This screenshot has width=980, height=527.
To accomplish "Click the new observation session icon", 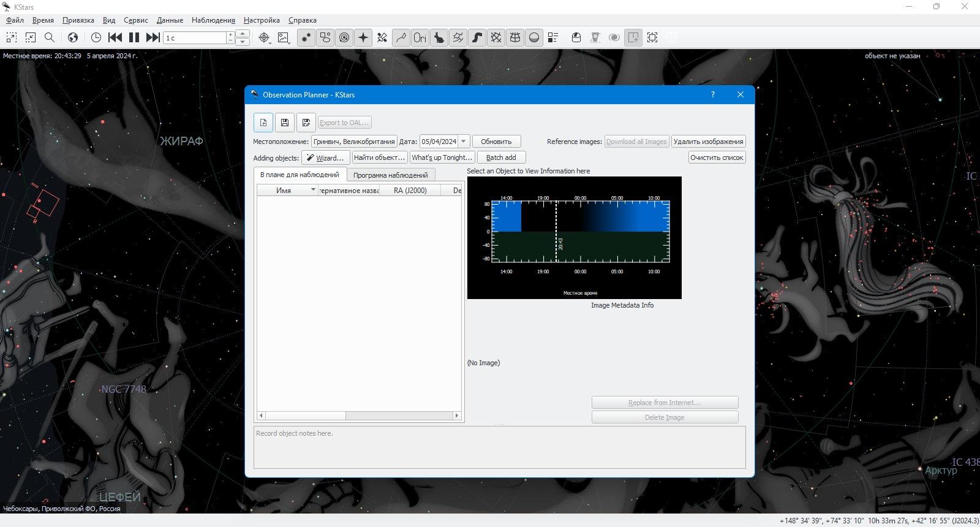I will [x=263, y=123].
